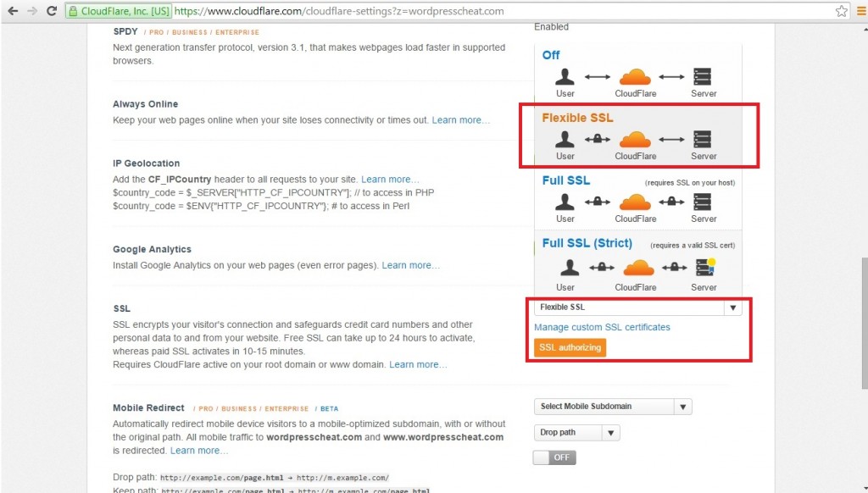Screen dimensions: 868x493
Task: Click 'requires a valid SSL cert' note
Action: pyautogui.click(x=693, y=245)
